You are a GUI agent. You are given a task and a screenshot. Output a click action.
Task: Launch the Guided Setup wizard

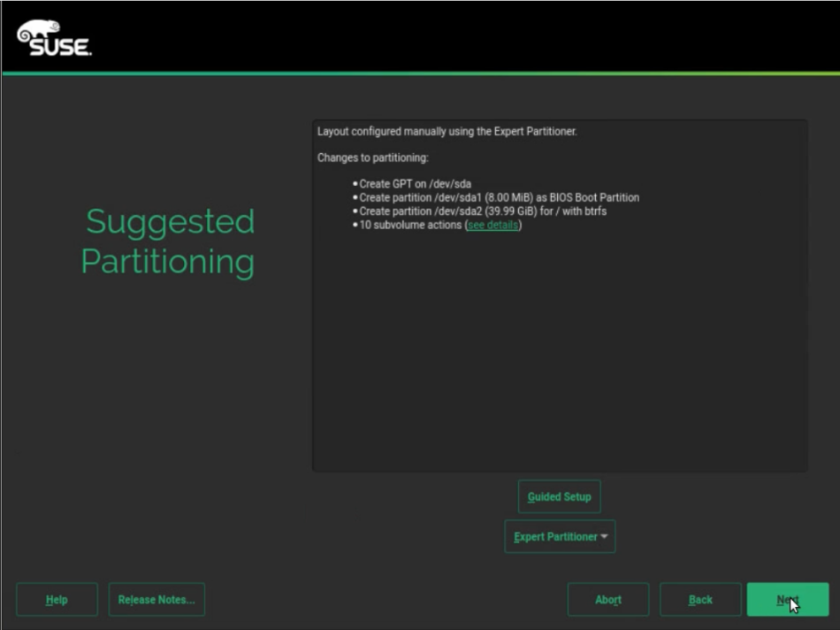coord(559,496)
